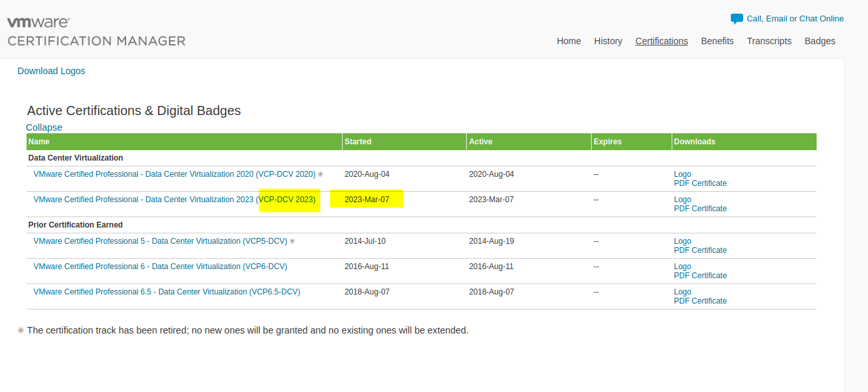Click the Name column header

(184, 142)
